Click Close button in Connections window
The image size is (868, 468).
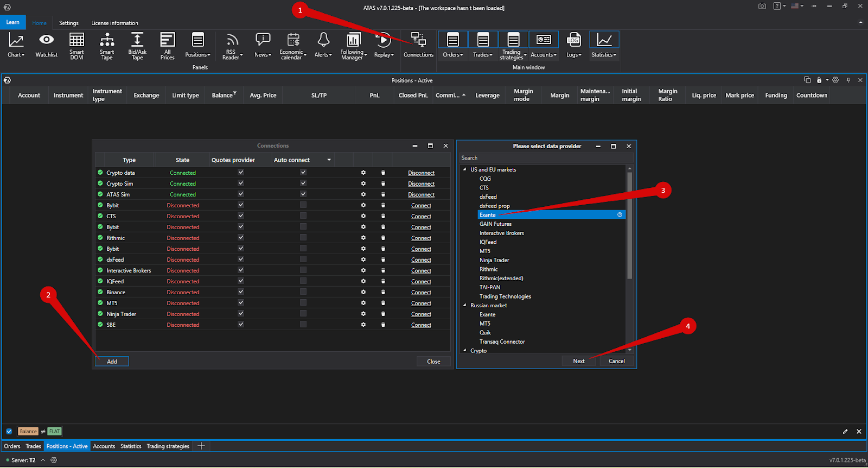(x=433, y=362)
